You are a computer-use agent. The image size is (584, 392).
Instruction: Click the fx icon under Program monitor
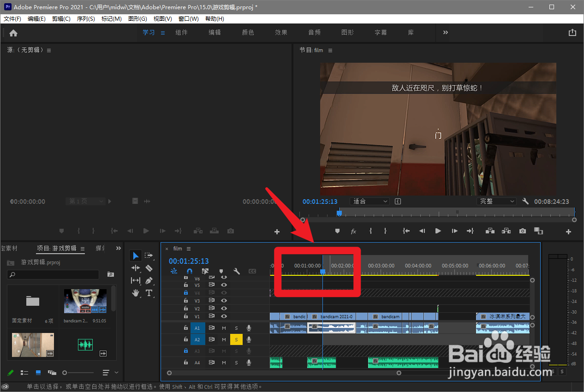pos(354,231)
